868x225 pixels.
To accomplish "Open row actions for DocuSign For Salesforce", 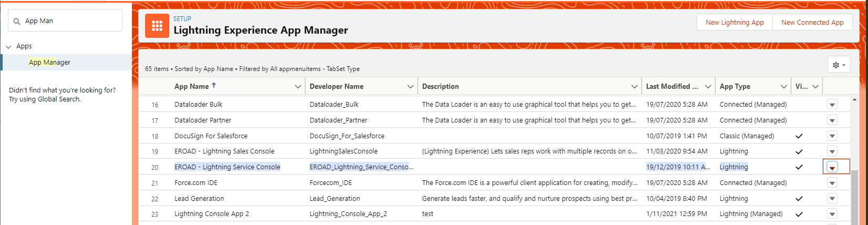I will click(832, 136).
